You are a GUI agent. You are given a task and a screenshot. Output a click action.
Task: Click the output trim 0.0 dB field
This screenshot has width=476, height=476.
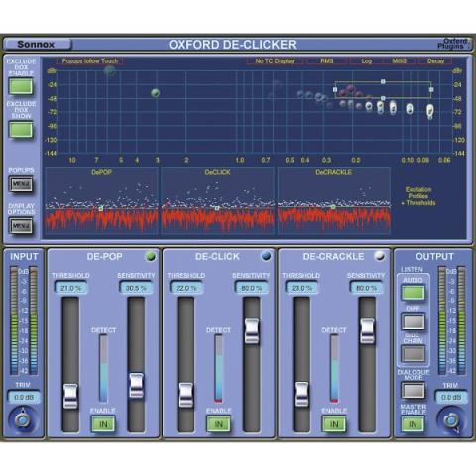click(x=451, y=397)
